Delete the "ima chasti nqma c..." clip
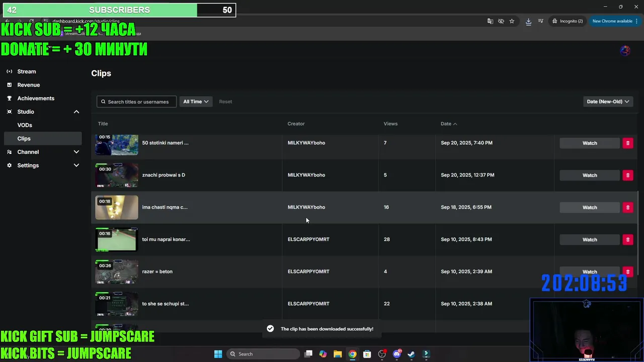 (x=627, y=208)
